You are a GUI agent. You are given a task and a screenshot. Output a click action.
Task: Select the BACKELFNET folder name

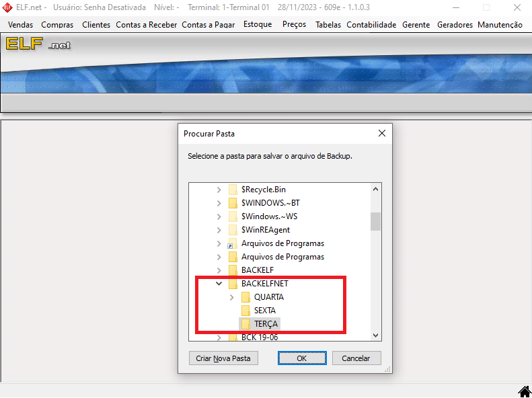tap(264, 284)
